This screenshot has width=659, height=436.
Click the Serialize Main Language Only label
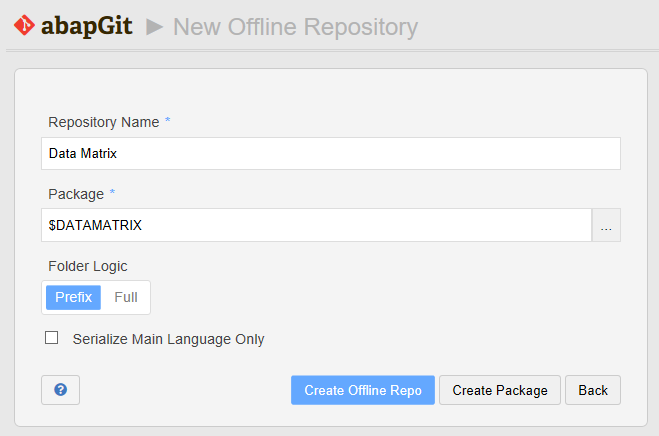pyautogui.click(x=169, y=339)
